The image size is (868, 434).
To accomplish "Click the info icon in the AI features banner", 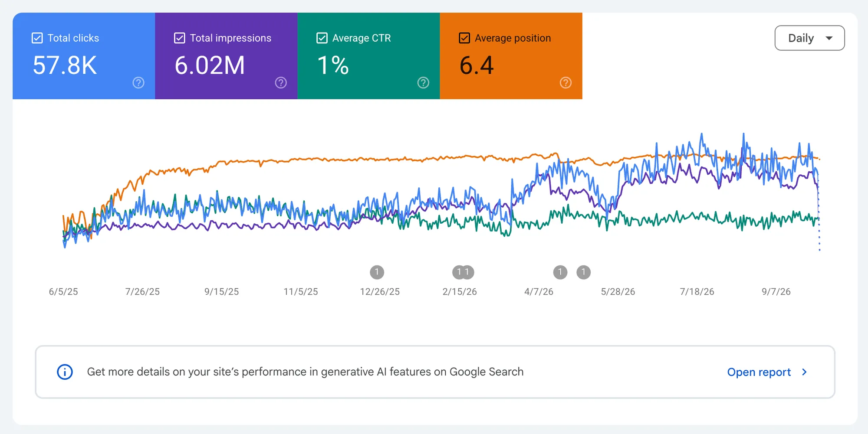I will coord(65,372).
